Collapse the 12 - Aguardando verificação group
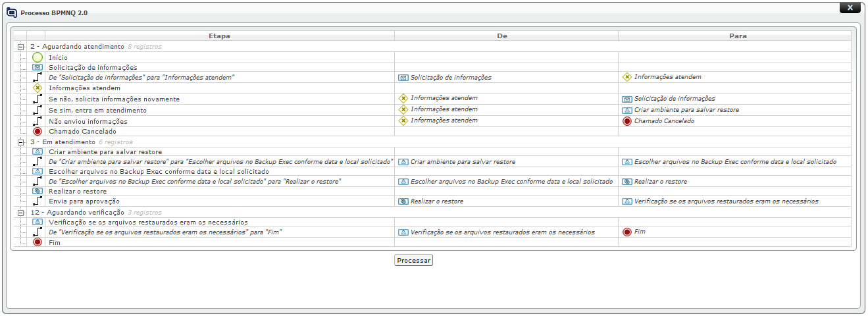This screenshot has width=868, height=316. 20,213
